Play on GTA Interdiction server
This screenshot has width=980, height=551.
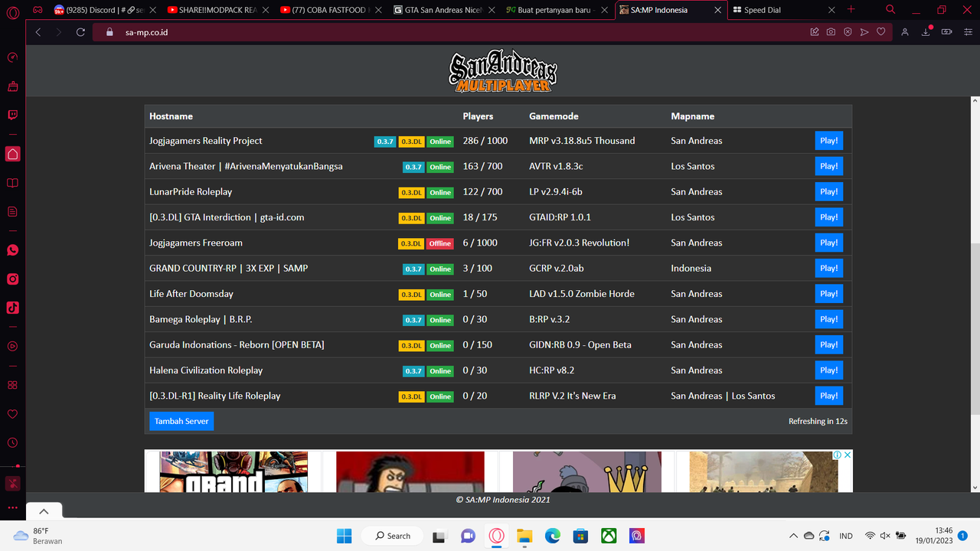[x=828, y=217]
